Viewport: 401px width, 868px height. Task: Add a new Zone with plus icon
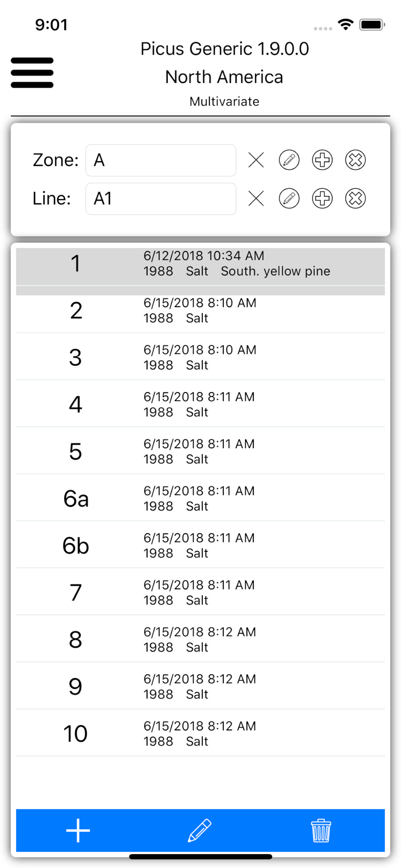[322, 160]
